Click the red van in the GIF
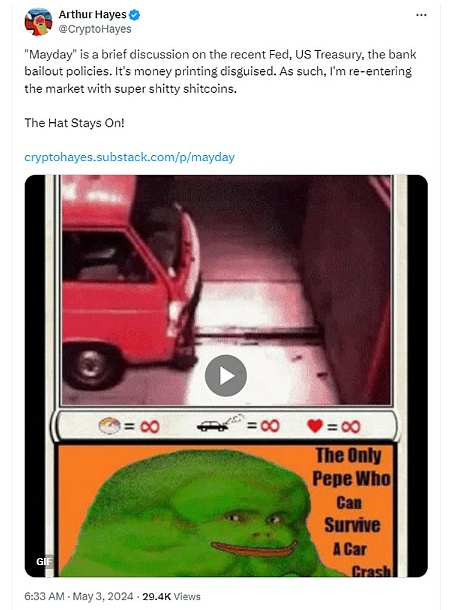The image size is (459, 610). pos(124,284)
